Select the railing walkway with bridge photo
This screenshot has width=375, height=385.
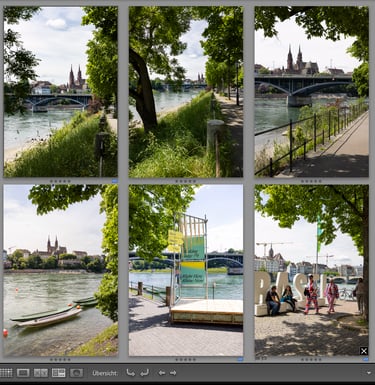point(312,92)
